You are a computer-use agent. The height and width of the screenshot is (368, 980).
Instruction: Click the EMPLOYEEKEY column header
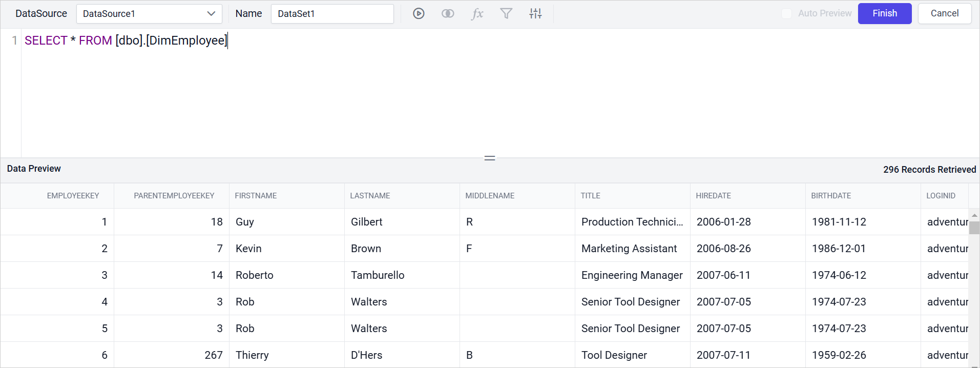[73, 196]
